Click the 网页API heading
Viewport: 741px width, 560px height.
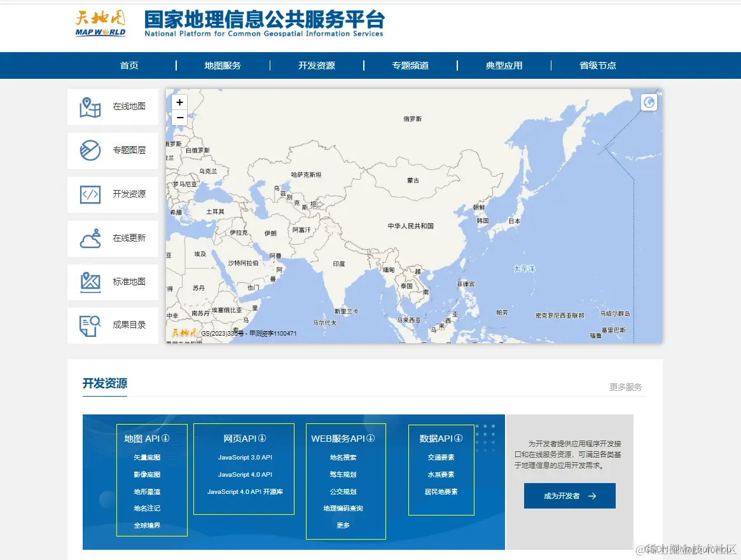240,439
